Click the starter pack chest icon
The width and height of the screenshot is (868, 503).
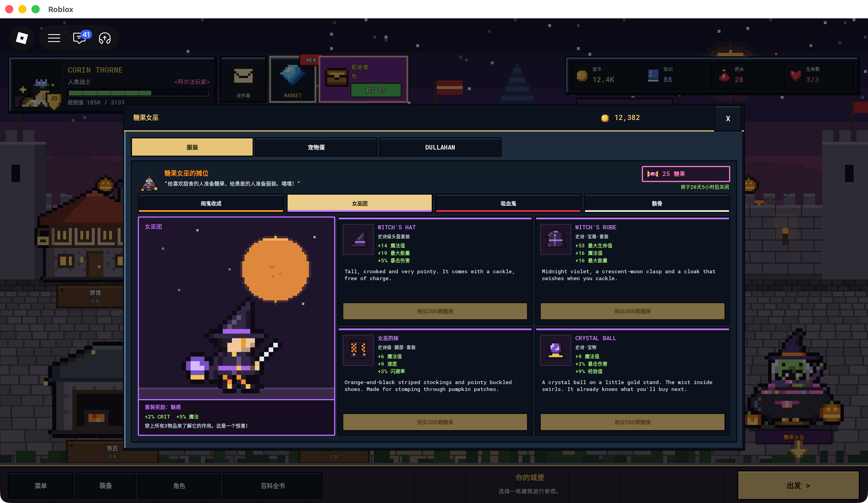(x=336, y=77)
